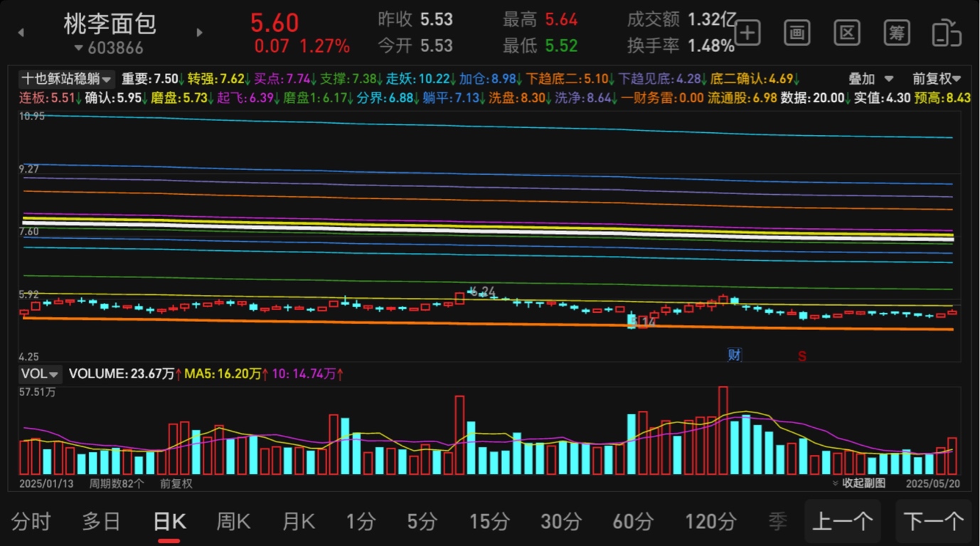Tap the screen rotate device icon
980x546 pixels.
point(947,33)
